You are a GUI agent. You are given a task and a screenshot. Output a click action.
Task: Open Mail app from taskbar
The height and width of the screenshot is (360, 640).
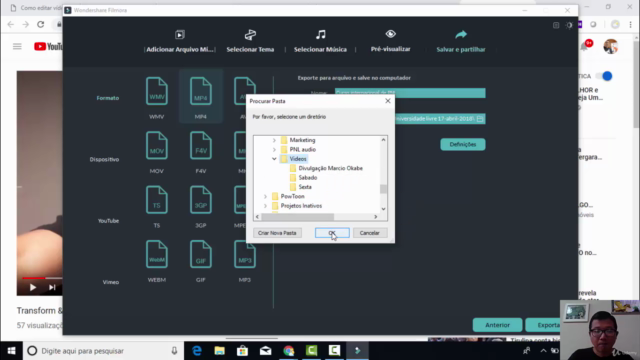266,351
